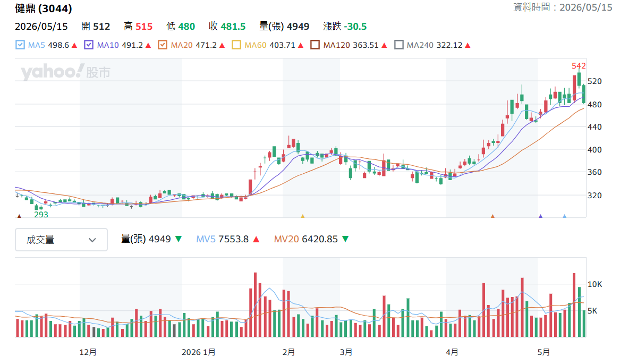Click the 3月 label on time axis

click(x=346, y=352)
